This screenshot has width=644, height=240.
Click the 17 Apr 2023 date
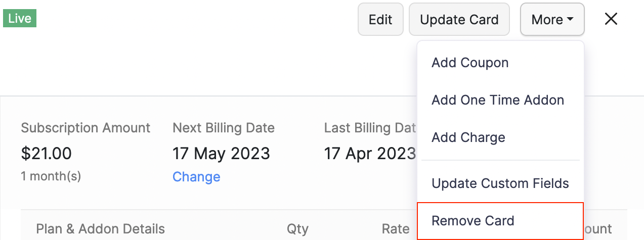point(370,153)
